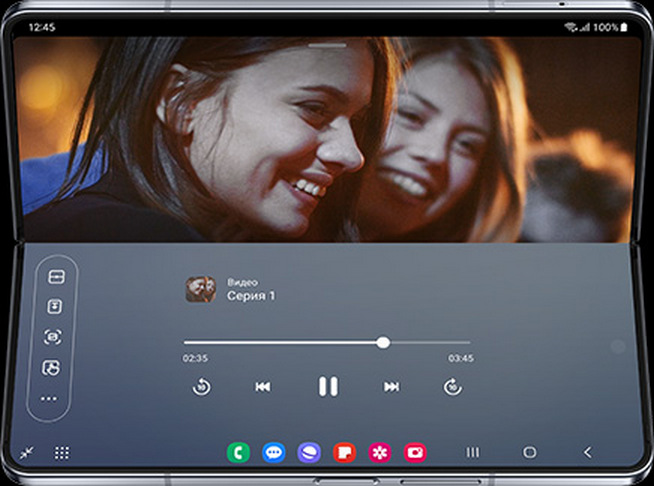
Task: Tap the Back navigation button
Action: pos(588,452)
